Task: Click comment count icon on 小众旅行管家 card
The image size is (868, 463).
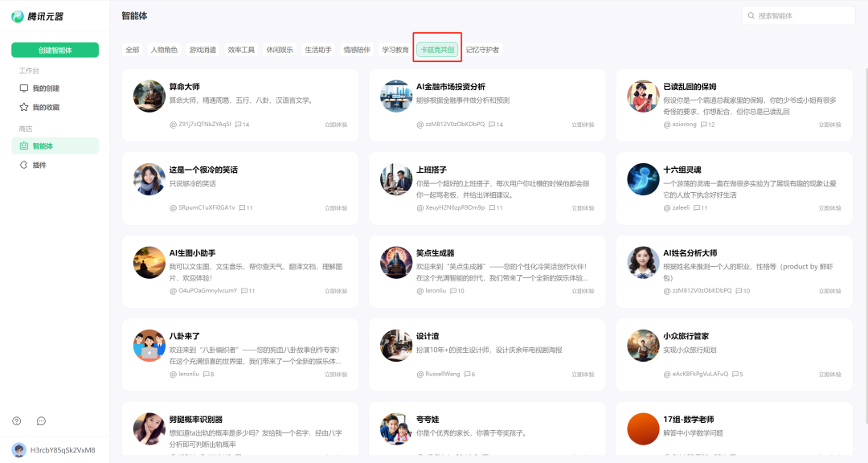Action: pyautogui.click(x=735, y=374)
